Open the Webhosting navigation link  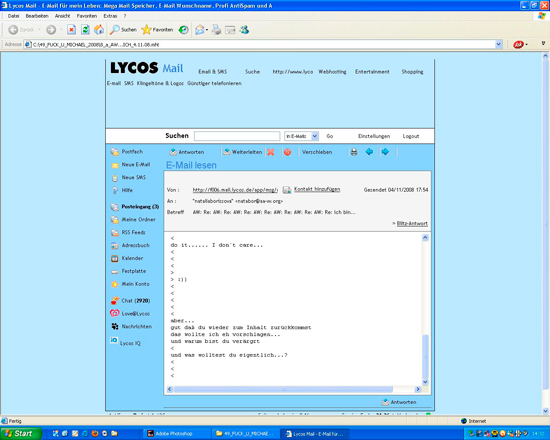(x=332, y=72)
